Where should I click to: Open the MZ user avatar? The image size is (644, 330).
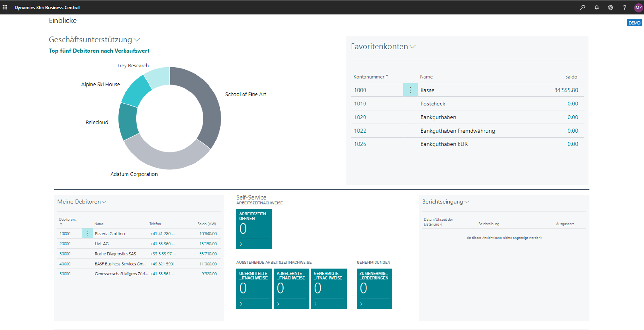(638, 7)
